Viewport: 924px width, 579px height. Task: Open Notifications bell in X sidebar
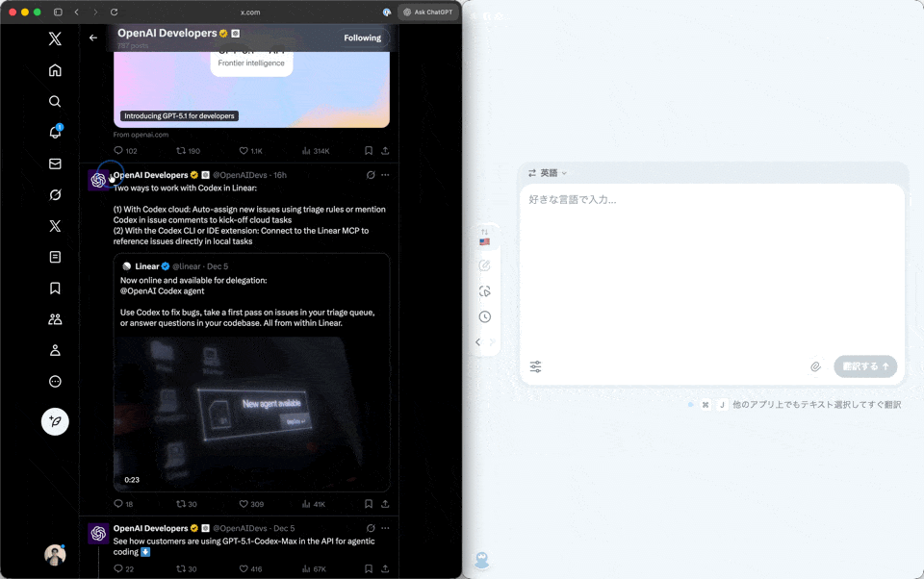55,133
